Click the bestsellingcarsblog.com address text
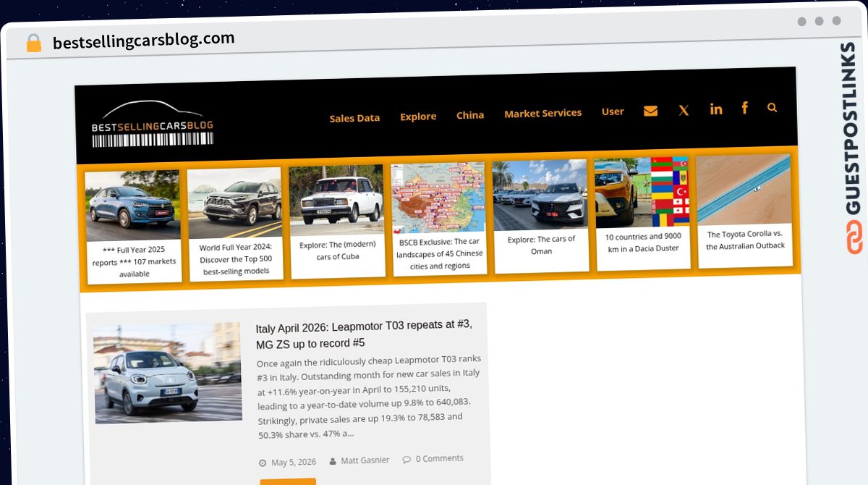Image resolution: width=868 pixels, height=485 pixels. pyautogui.click(x=144, y=41)
